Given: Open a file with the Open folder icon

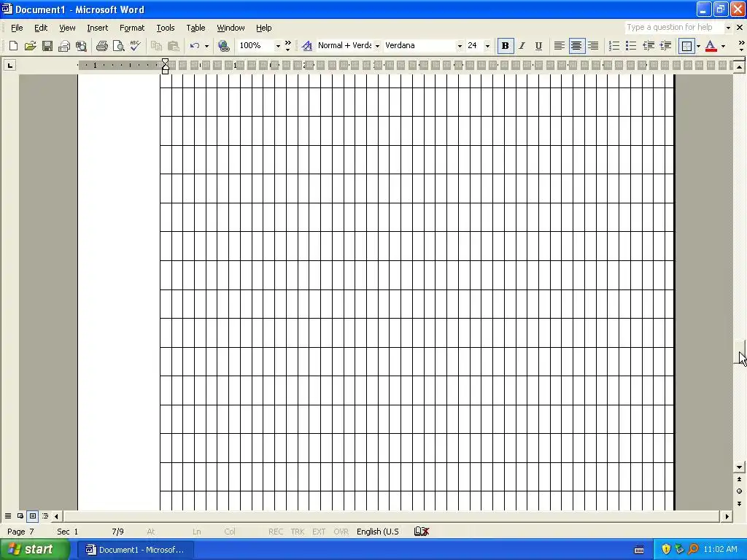Looking at the screenshot, I should click(x=30, y=46).
